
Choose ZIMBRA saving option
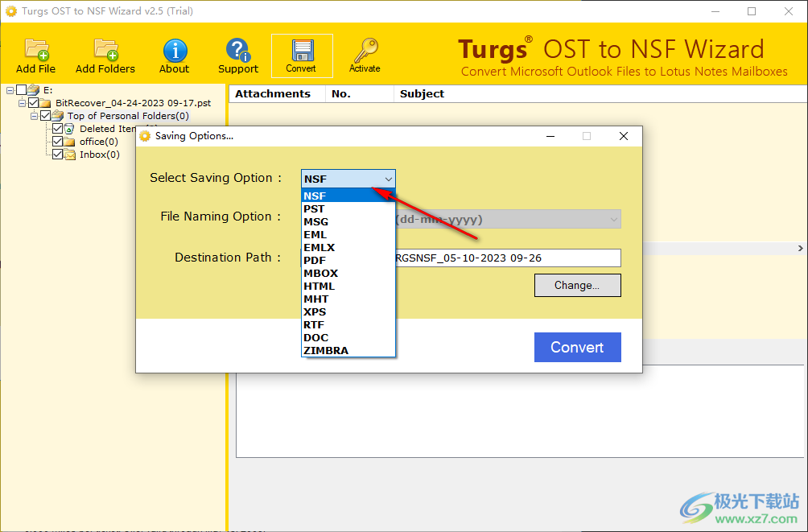click(348, 351)
